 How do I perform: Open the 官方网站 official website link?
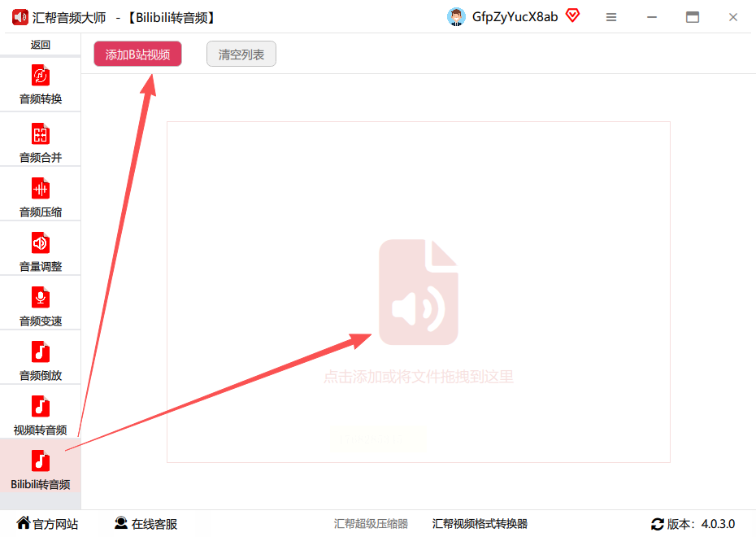click(47, 523)
